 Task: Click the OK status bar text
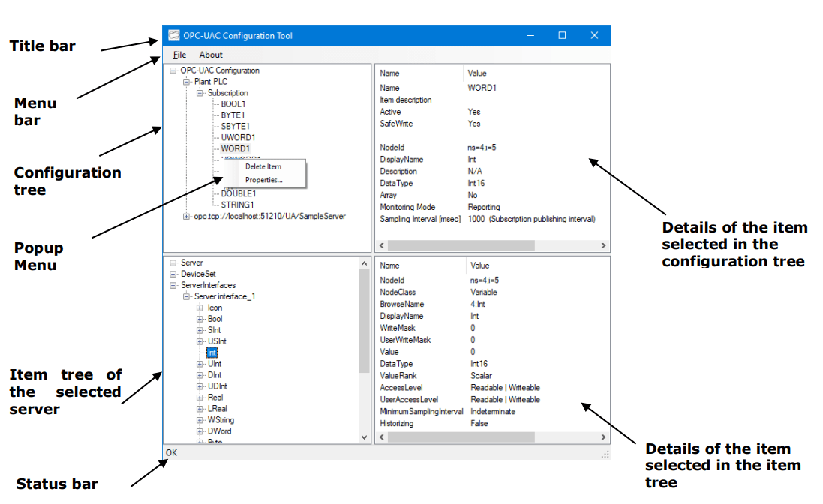point(171,452)
